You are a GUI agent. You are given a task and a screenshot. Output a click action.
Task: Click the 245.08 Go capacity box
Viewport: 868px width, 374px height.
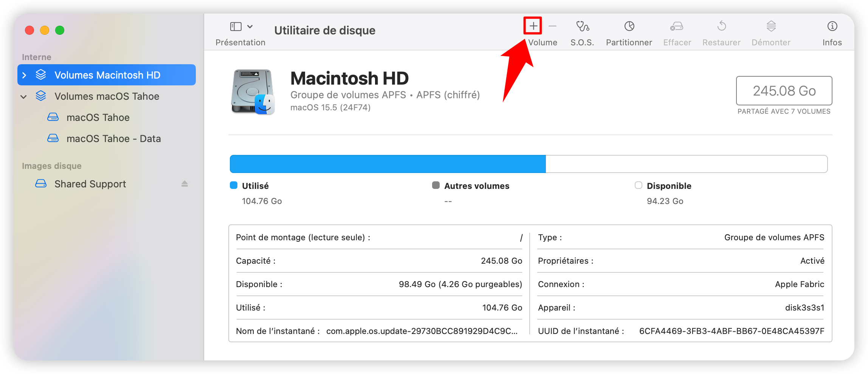click(784, 91)
